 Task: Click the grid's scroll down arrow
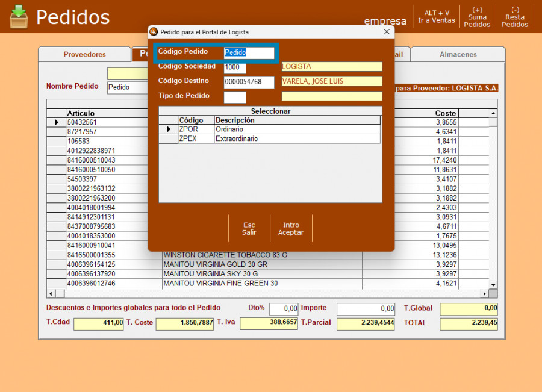493,284
